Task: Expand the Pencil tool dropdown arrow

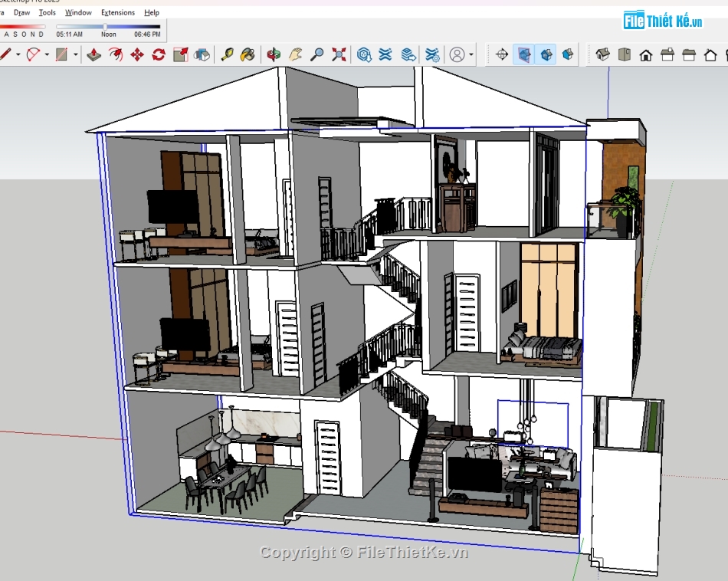Action: [x=18, y=54]
